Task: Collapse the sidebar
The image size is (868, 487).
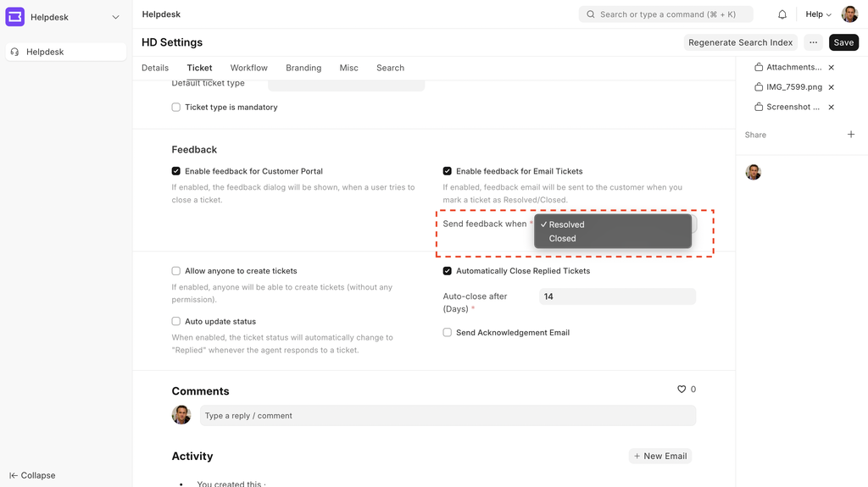Action: click(x=32, y=475)
